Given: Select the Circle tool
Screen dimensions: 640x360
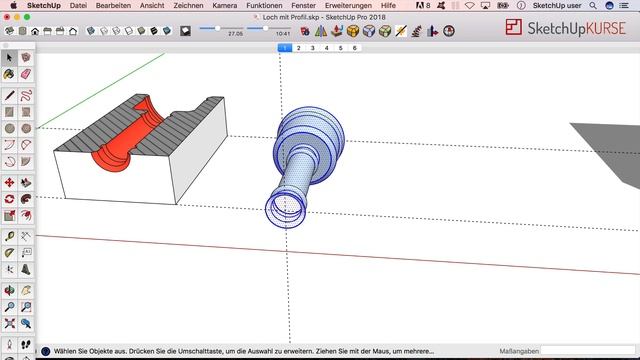Looking at the screenshot, I should pyautogui.click(x=9, y=129).
